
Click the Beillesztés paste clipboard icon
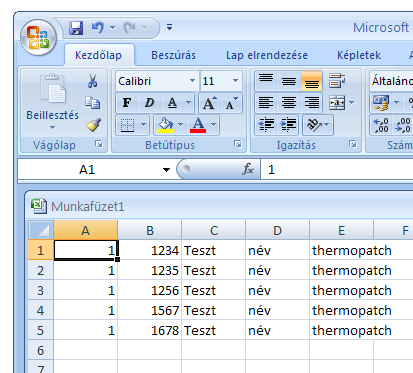tap(53, 88)
